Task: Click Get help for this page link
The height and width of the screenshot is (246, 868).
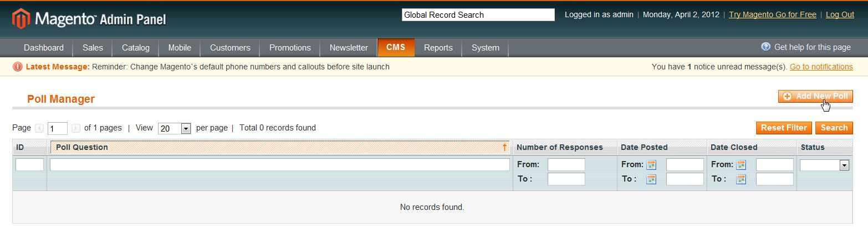Action: [x=813, y=47]
